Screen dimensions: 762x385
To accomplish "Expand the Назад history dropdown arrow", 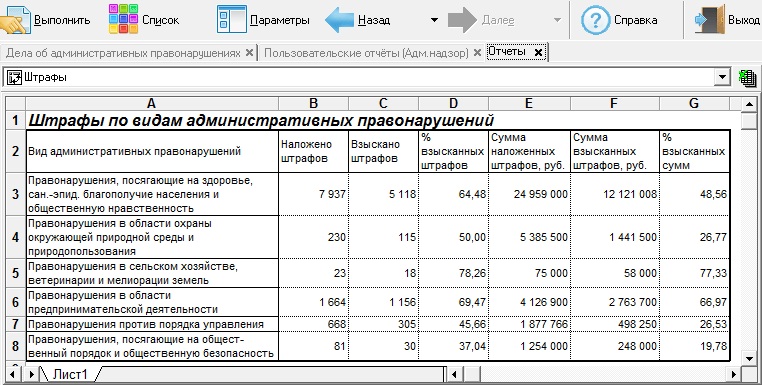I will click(434, 20).
